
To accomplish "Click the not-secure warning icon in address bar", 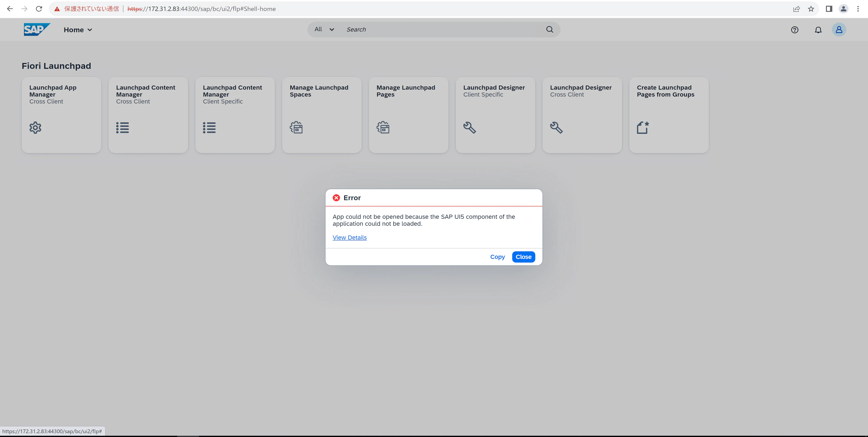I will point(57,9).
